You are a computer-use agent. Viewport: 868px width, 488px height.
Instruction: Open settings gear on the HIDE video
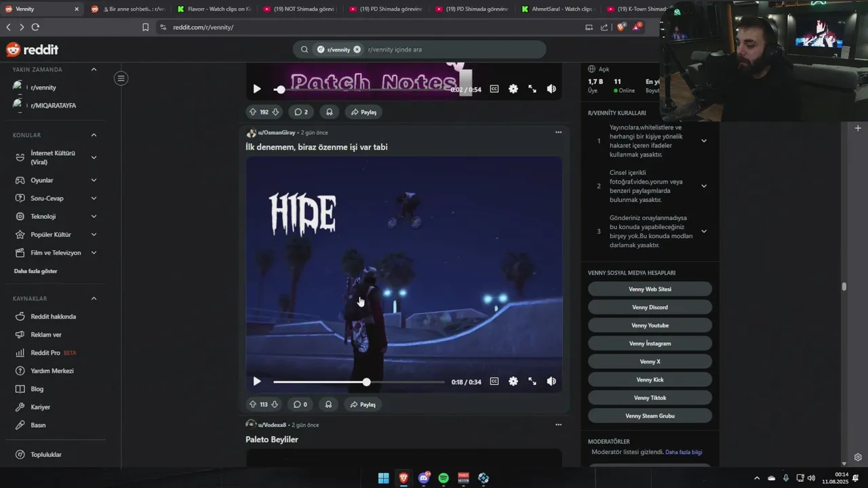point(513,382)
